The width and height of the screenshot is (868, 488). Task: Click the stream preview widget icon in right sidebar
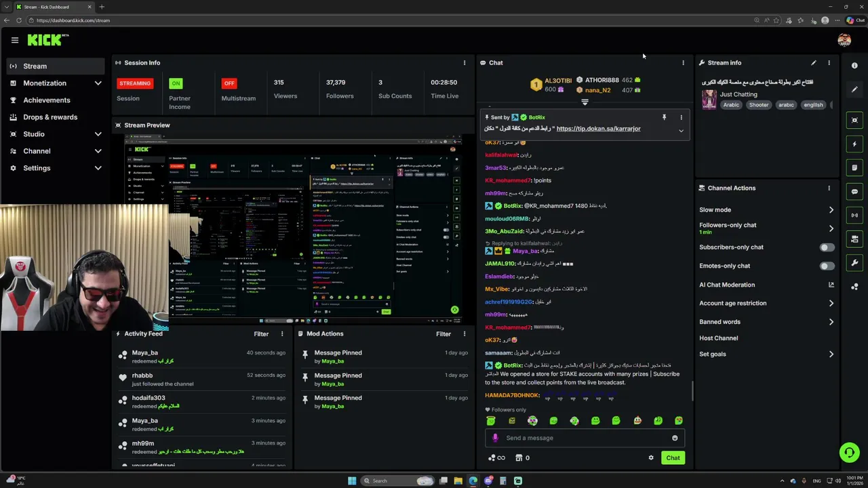click(854, 120)
